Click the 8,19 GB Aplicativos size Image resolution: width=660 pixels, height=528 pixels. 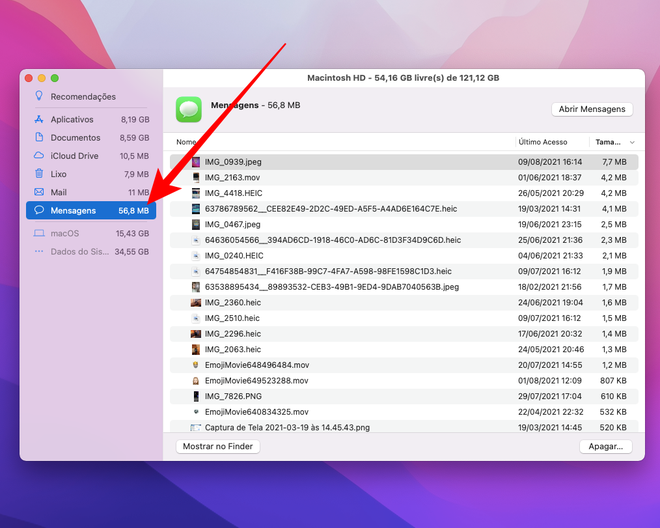pyautogui.click(x=135, y=120)
